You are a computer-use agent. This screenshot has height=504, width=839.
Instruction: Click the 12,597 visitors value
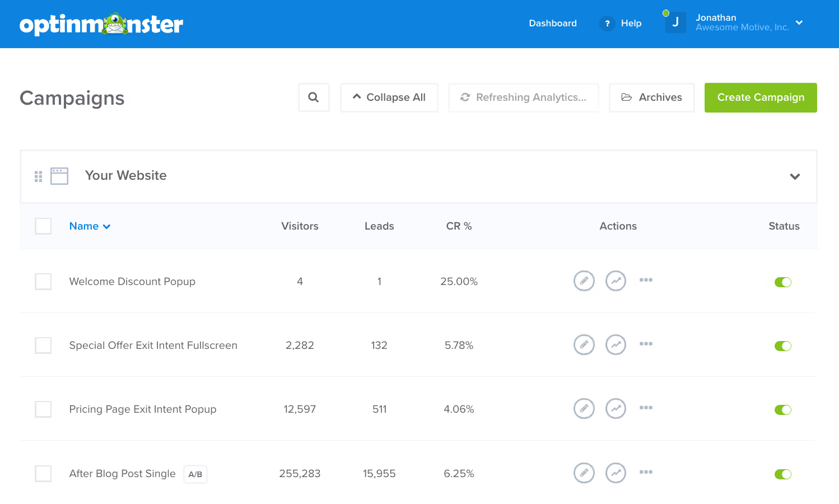(x=300, y=409)
